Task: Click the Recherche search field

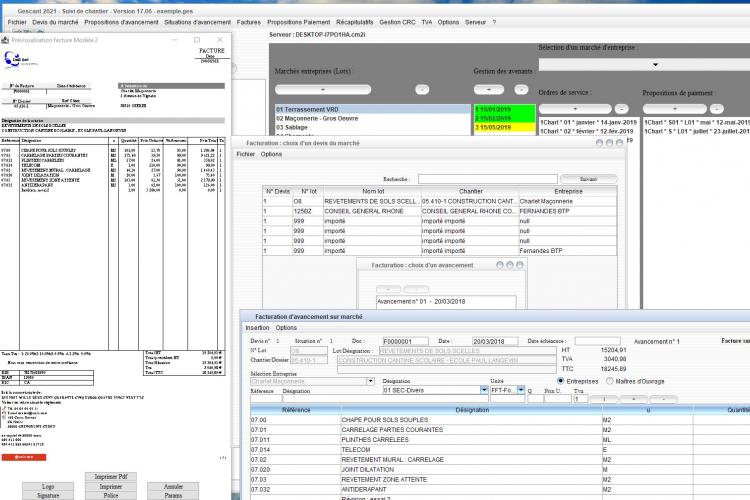Action: pyautogui.click(x=487, y=179)
